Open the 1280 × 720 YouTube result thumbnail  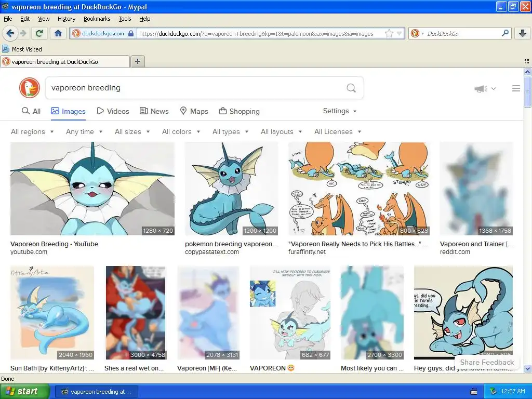(92, 189)
